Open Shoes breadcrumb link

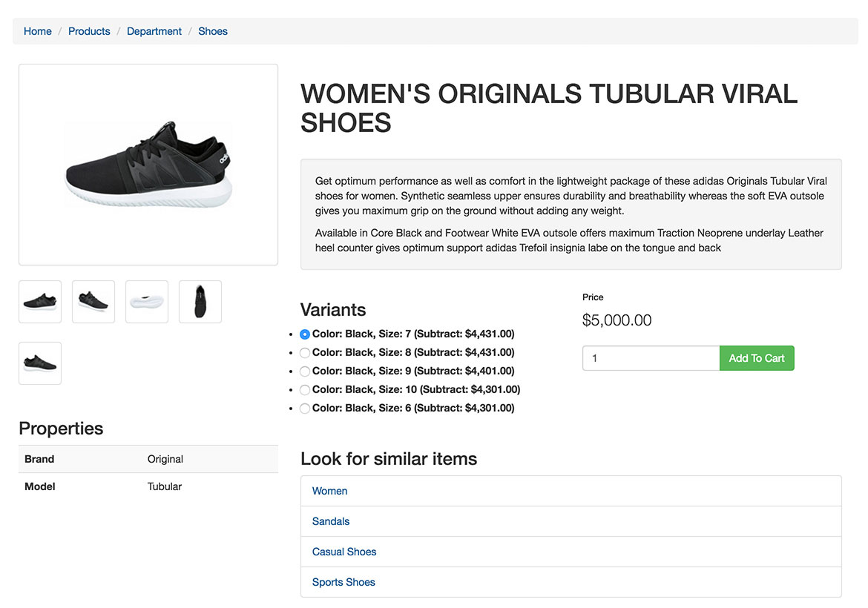tap(213, 32)
